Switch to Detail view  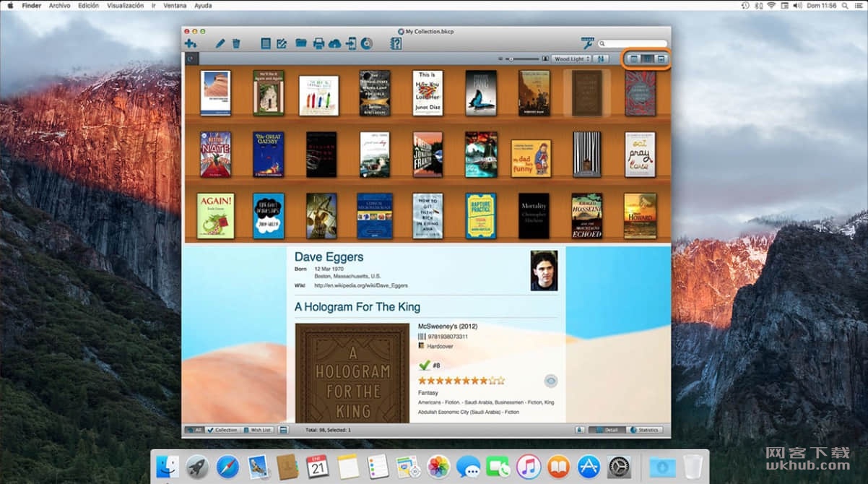[607, 430]
